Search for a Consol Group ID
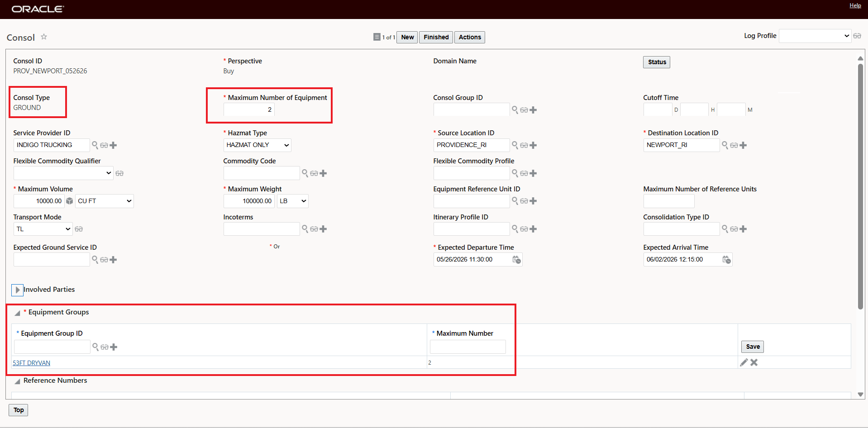This screenshot has width=868, height=428. pos(515,109)
